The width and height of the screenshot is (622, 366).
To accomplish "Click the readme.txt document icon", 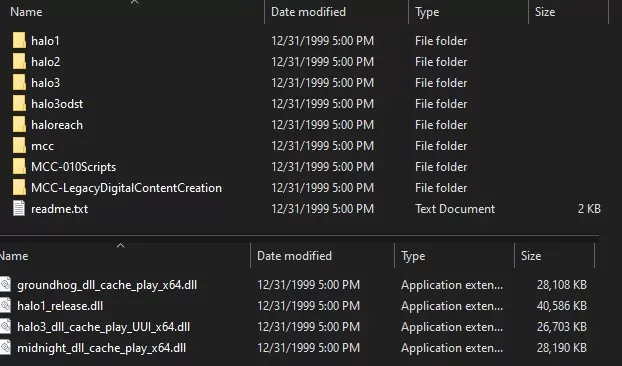I will pos(19,209).
